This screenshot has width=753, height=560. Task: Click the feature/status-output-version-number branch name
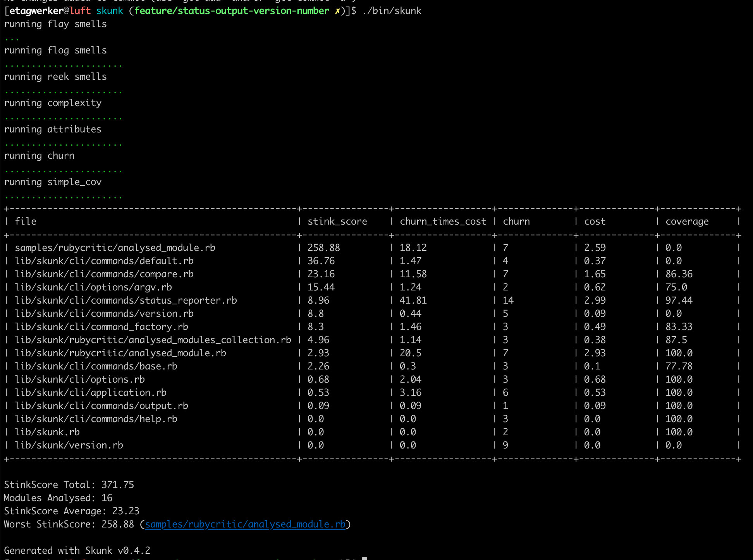[x=232, y=11]
